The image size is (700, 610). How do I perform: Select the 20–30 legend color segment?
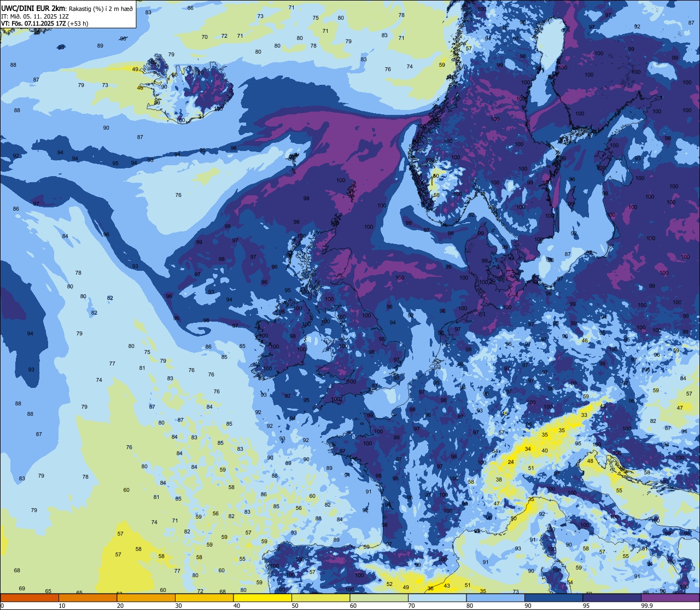click(x=146, y=597)
